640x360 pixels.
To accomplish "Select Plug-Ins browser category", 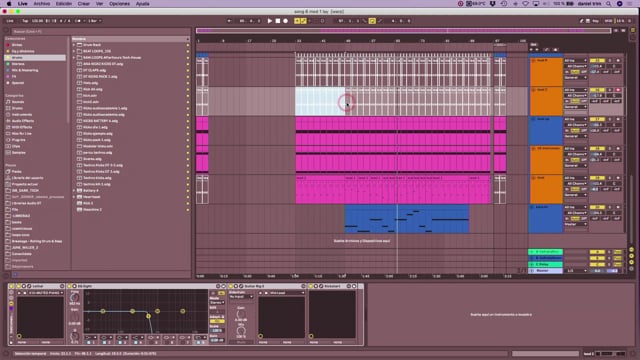I will click(18, 140).
